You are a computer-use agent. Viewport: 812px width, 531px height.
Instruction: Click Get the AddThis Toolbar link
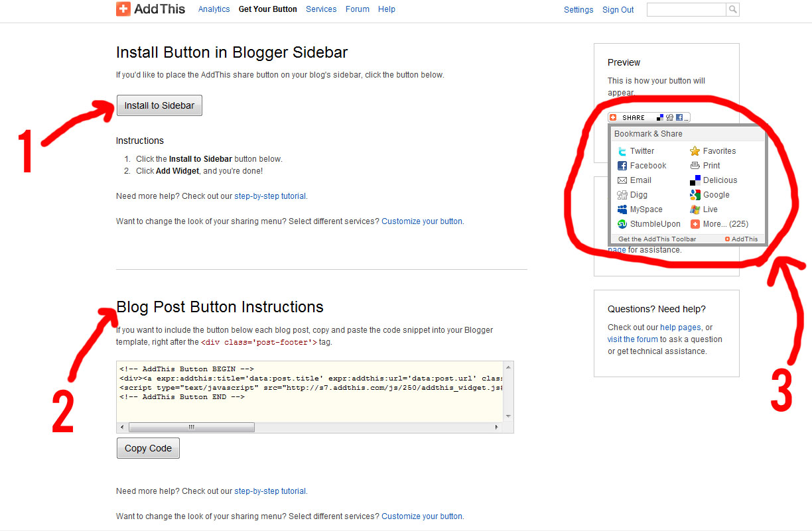point(657,239)
